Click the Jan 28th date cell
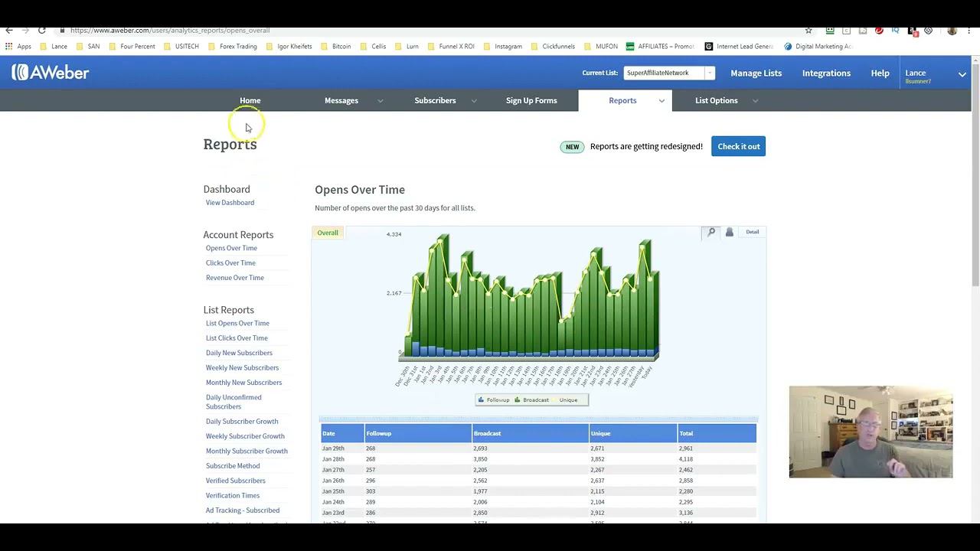The height and width of the screenshot is (551, 980). (333, 459)
